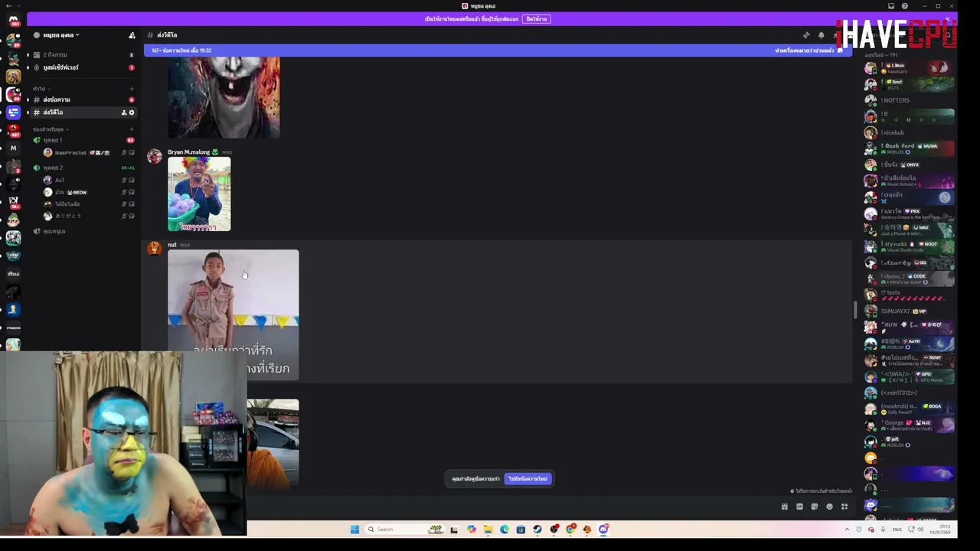Open member with PRX tag

[x=910, y=214]
